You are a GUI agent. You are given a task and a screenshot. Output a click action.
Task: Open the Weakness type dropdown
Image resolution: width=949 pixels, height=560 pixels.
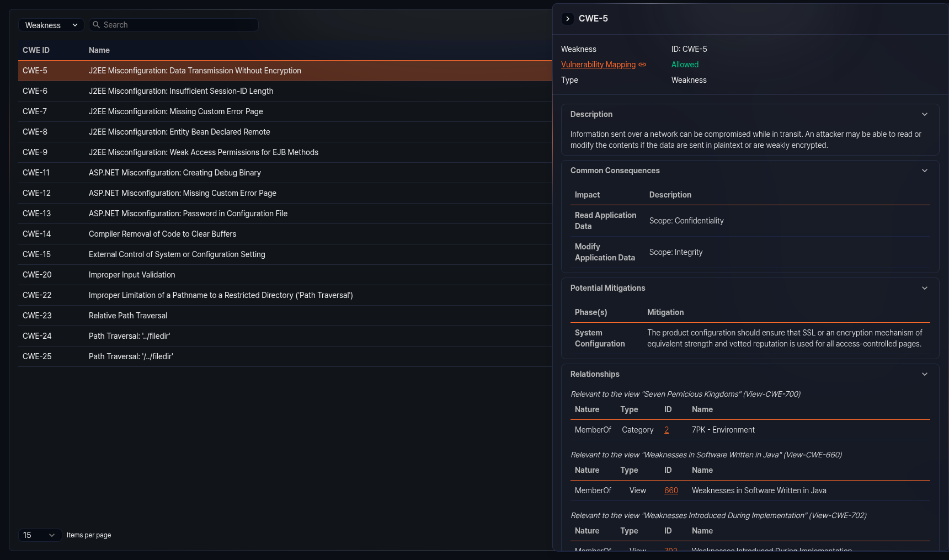(51, 25)
